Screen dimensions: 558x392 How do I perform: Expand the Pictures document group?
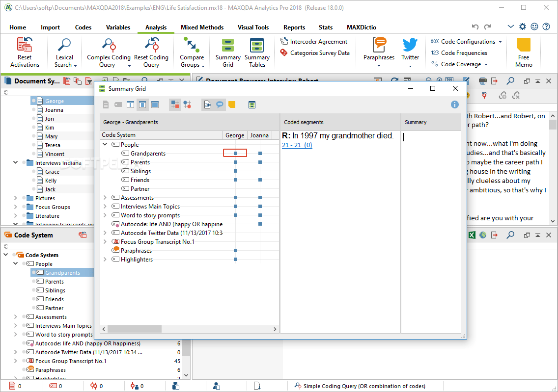pos(15,198)
